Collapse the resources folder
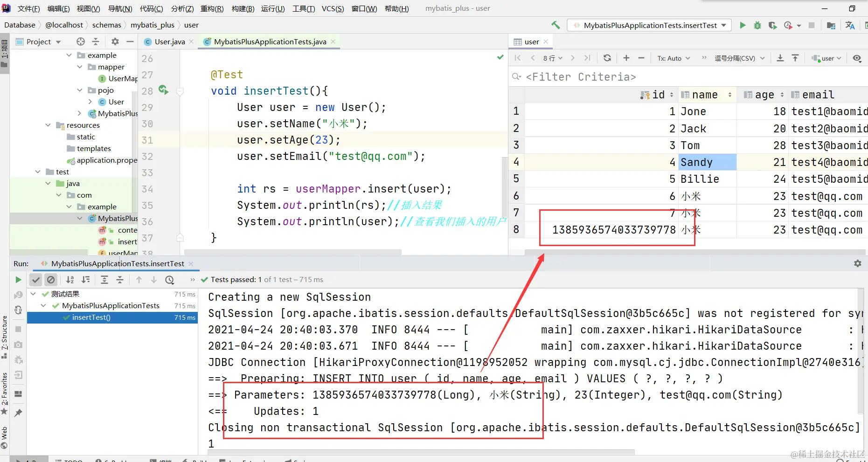The image size is (868, 462). tap(48, 125)
